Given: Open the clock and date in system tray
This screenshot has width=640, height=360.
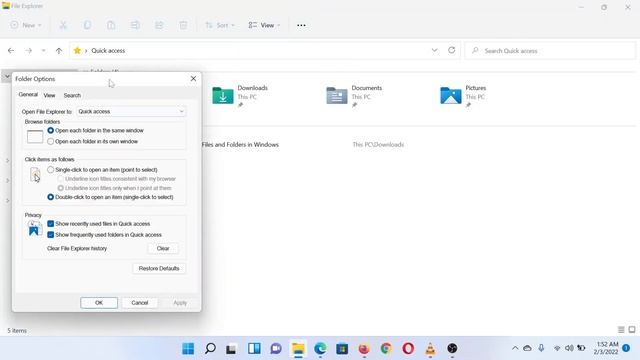Looking at the screenshot, I should click(x=606, y=348).
